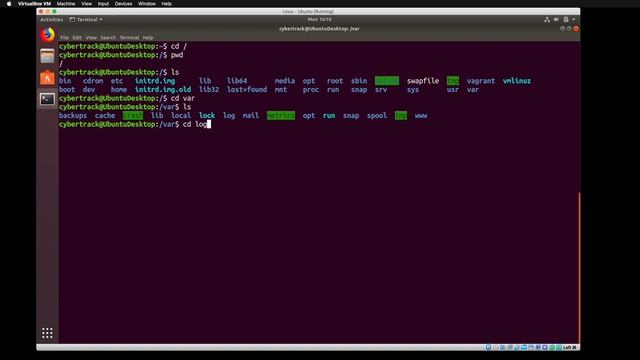Click the terminal's vertical scrollbar
Screen dimensions: 640x360
(579, 267)
